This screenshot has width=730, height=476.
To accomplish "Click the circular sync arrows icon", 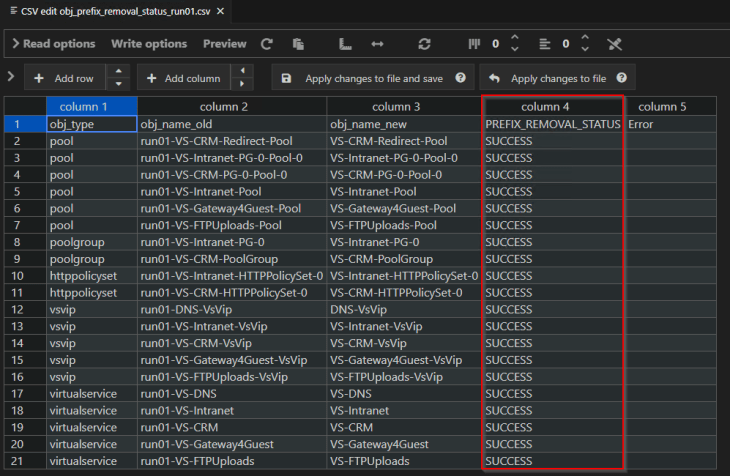I will tap(424, 44).
